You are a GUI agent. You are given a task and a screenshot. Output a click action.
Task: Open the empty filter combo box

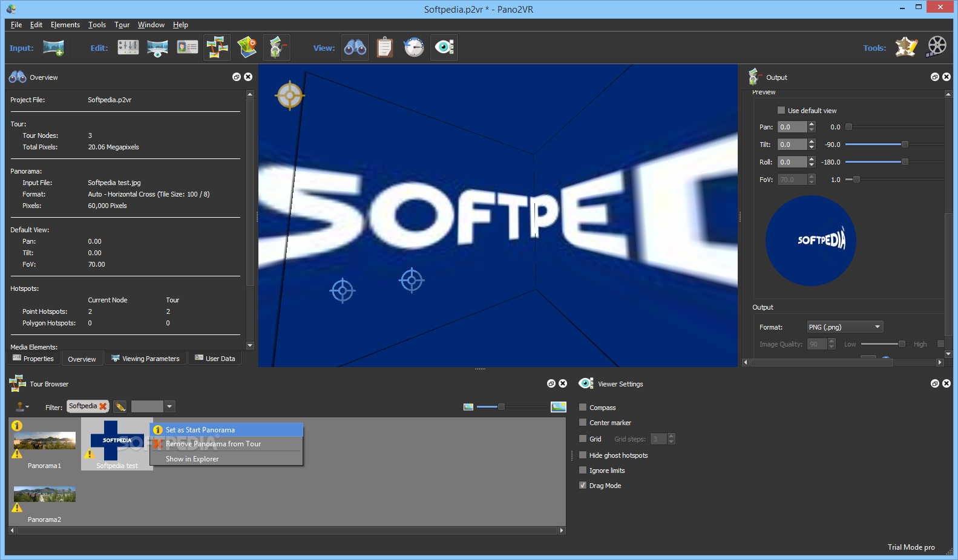click(153, 406)
